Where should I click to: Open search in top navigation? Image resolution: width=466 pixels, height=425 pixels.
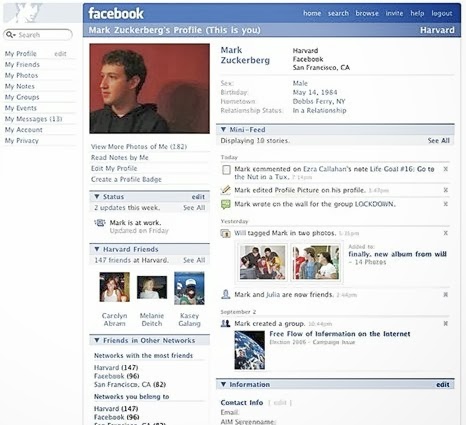tap(338, 13)
